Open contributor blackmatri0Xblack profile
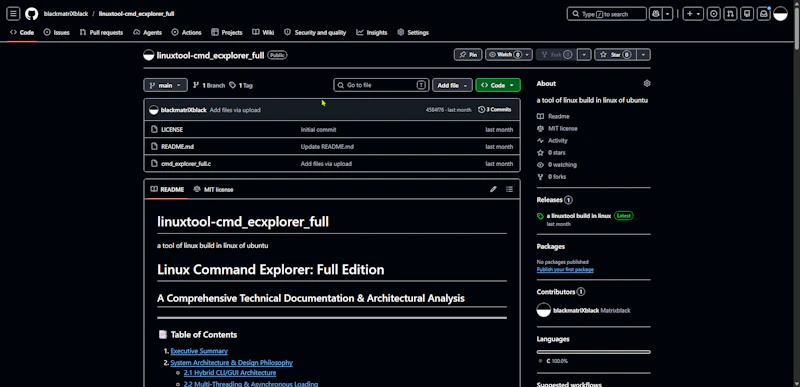The width and height of the screenshot is (800, 387). pos(576,310)
